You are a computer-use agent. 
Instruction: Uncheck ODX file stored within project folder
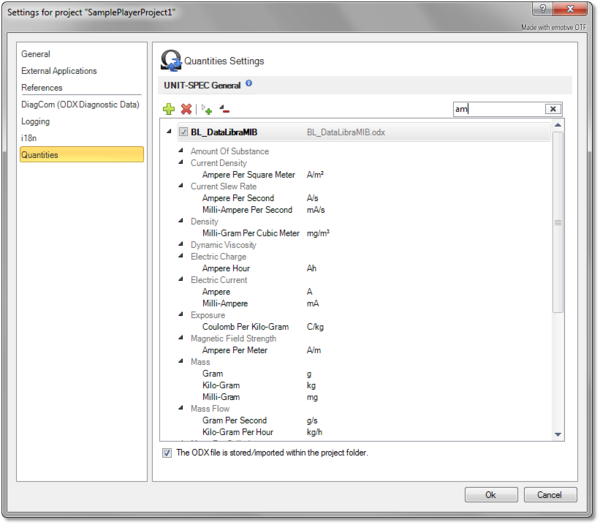pos(167,453)
